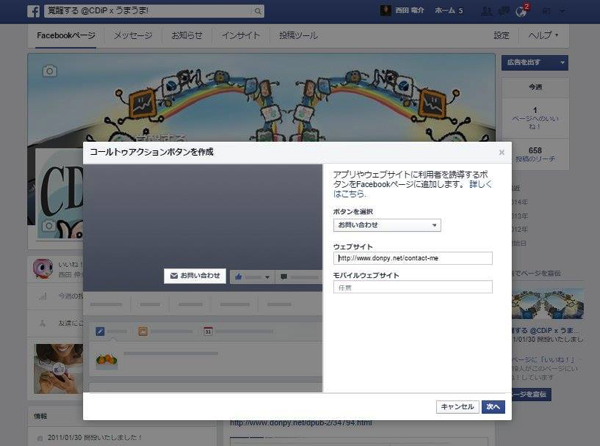Click the message bubble preview icon
The height and width of the screenshot is (446, 600).
284,277
